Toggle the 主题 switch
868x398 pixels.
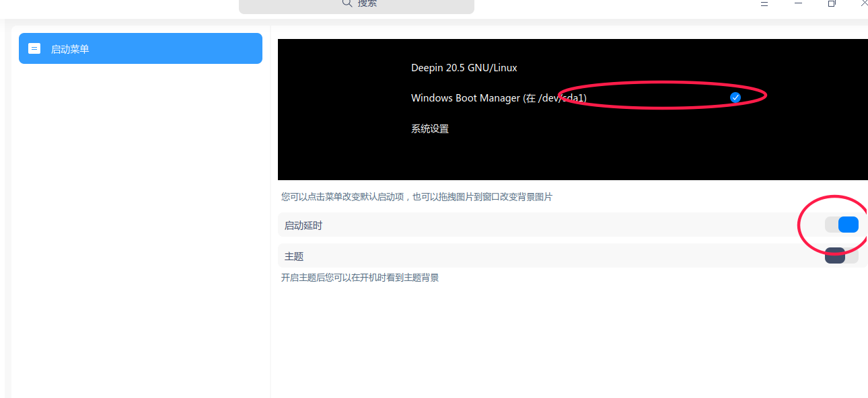(x=842, y=255)
